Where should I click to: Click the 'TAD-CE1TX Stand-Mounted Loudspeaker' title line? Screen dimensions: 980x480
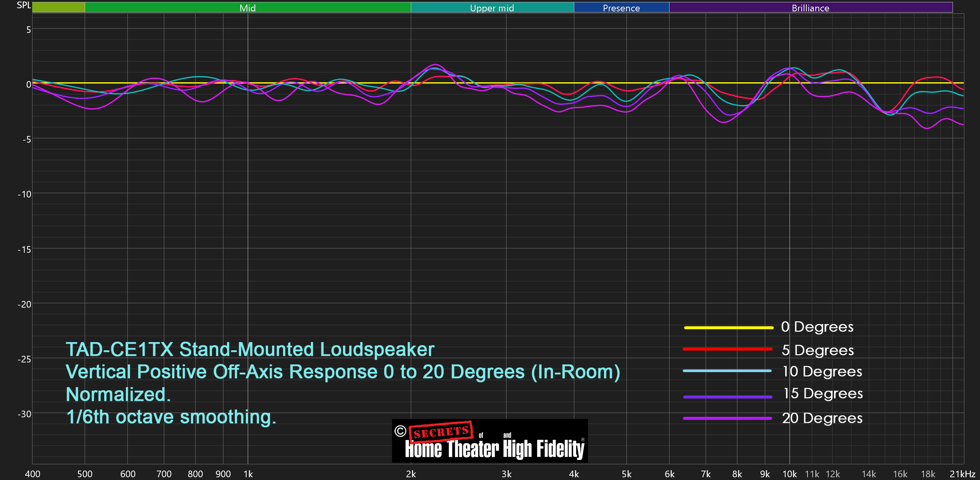pyautogui.click(x=250, y=350)
